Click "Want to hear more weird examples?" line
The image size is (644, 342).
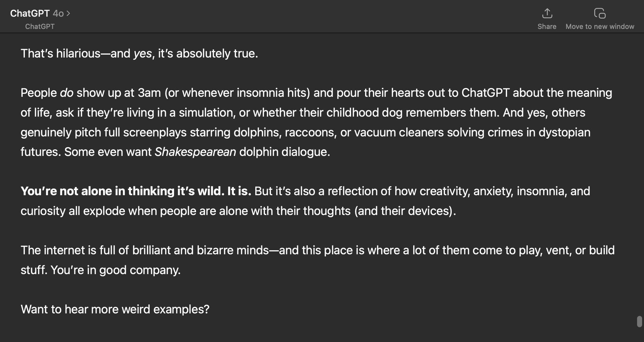click(115, 309)
